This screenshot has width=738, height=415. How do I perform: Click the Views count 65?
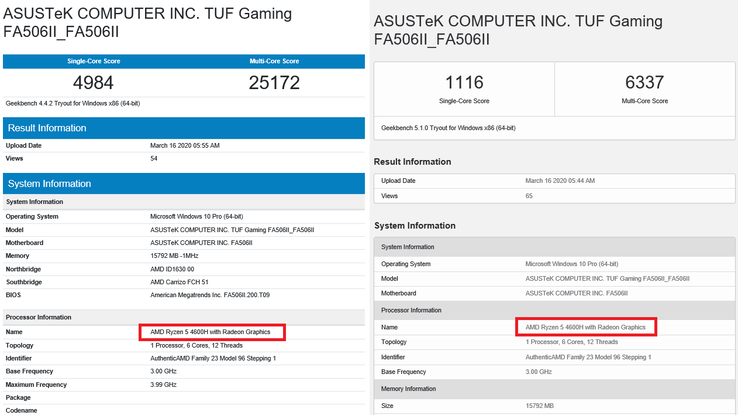529,196
